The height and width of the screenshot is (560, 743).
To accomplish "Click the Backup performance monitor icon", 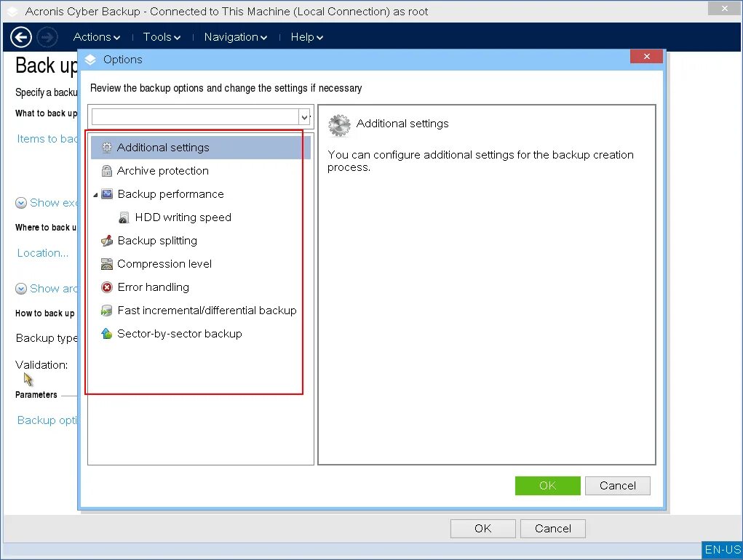I will (x=107, y=193).
